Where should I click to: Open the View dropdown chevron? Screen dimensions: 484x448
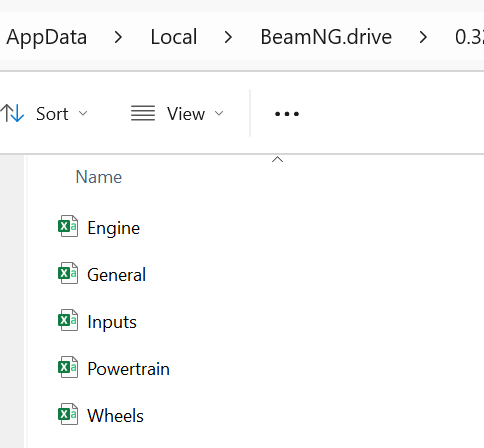(219, 113)
